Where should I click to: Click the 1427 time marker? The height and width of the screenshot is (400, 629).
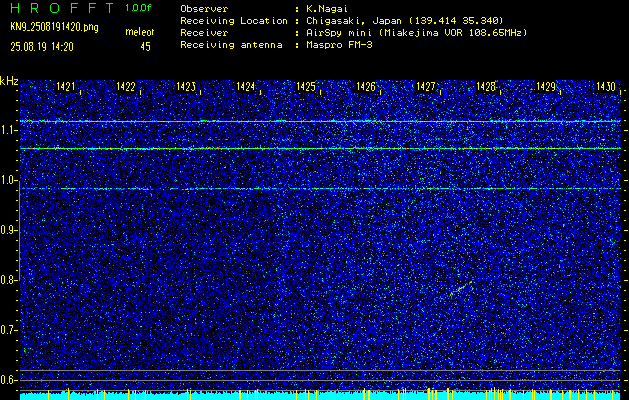[426, 86]
